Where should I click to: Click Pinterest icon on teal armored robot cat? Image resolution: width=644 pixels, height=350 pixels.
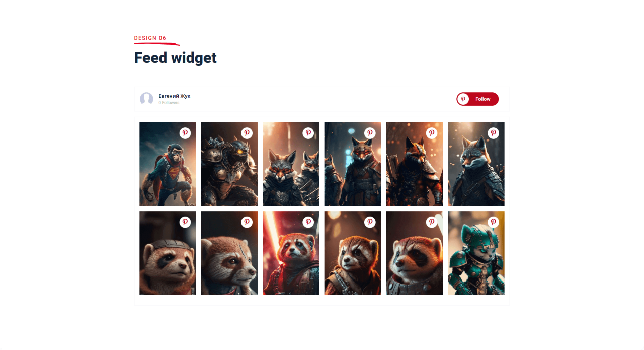(494, 222)
